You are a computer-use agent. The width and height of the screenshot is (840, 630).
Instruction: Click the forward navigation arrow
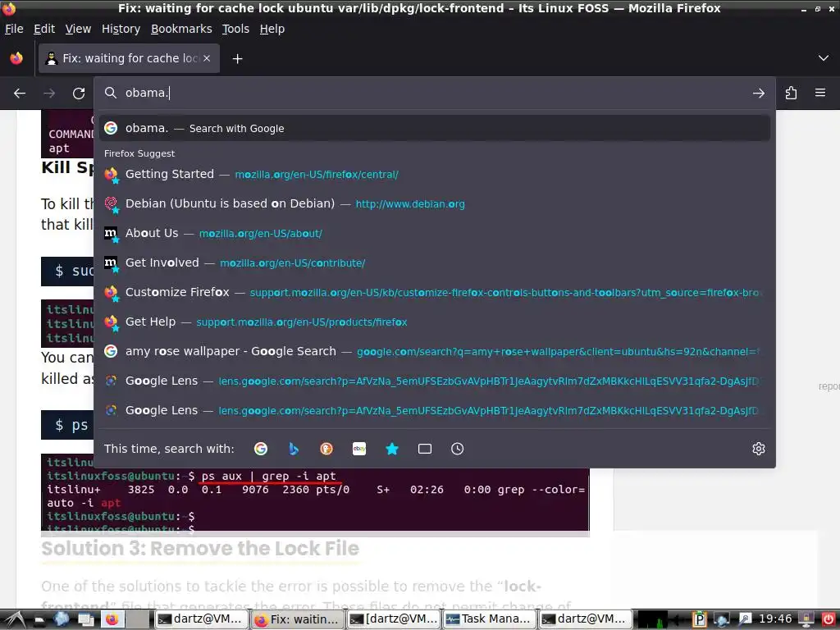(49, 94)
